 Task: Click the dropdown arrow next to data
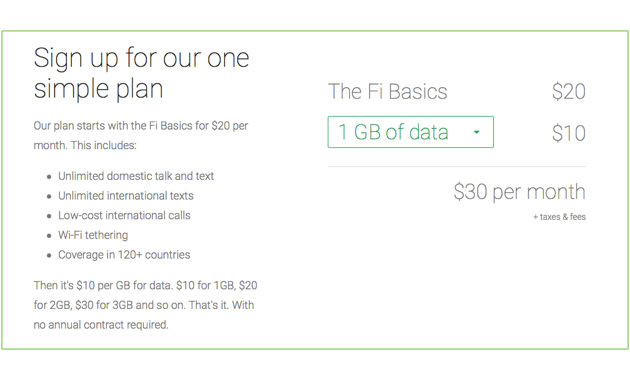(477, 132)
